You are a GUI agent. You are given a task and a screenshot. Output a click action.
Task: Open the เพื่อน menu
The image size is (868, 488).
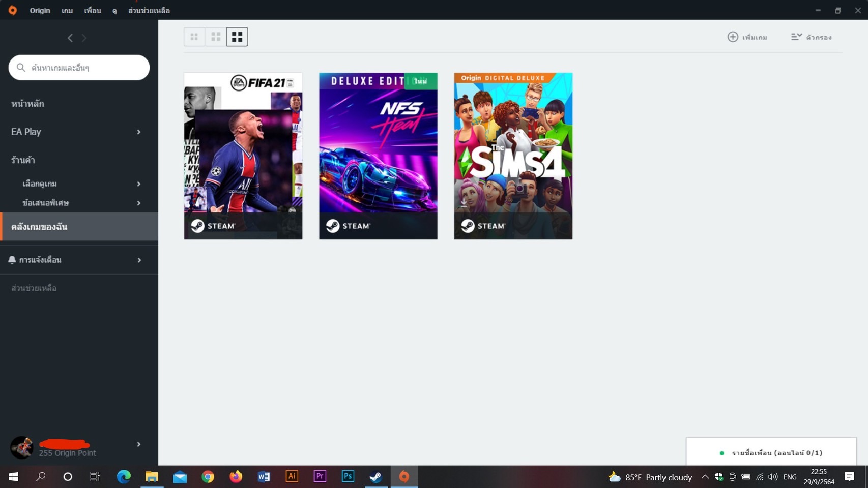pos(93,10)
